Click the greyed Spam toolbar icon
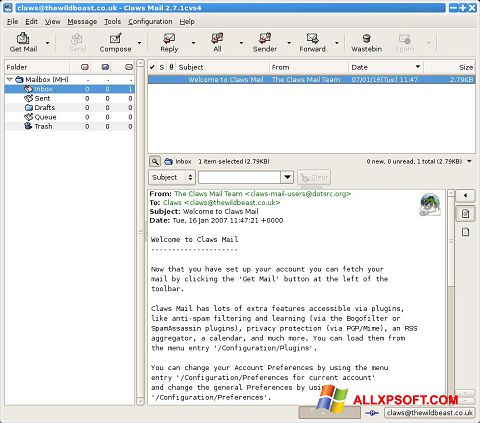480x423 pixels. [404, 43]
